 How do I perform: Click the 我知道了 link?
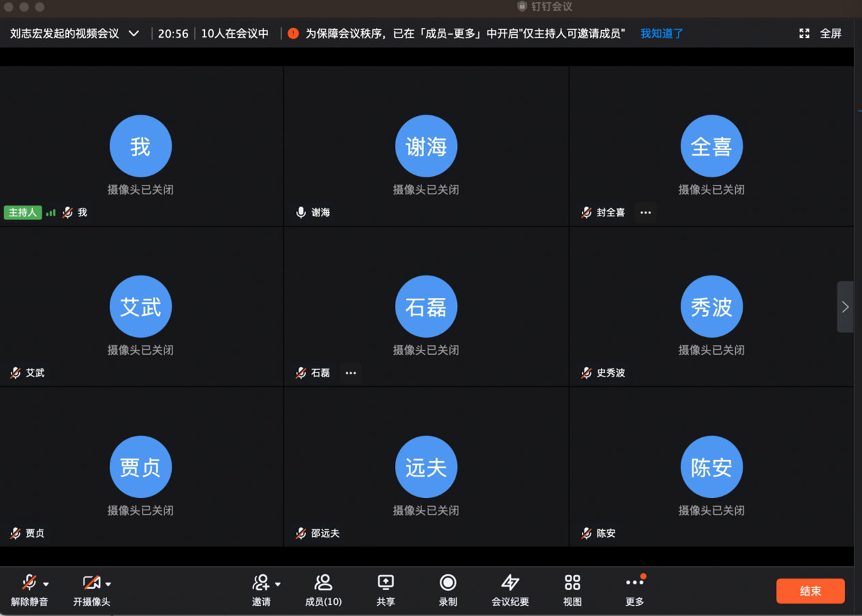pyautogui.click(x=662, y=33)
